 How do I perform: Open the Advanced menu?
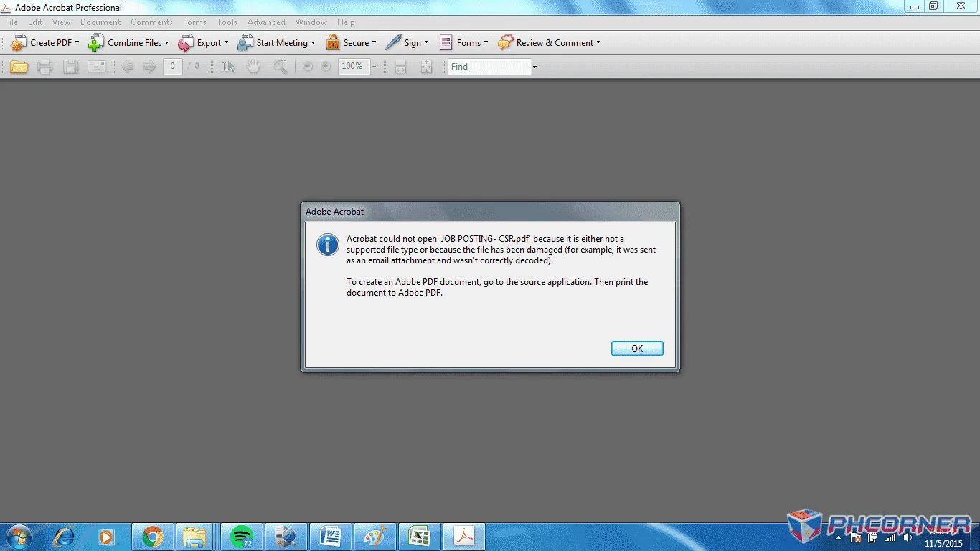point(266,22)
